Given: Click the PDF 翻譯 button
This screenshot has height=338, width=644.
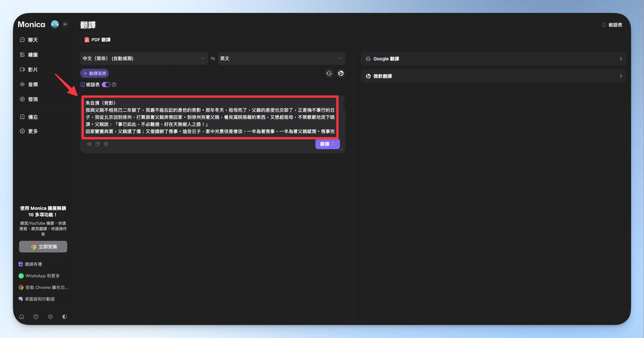Looking at the screenshot, I should 98,40.
